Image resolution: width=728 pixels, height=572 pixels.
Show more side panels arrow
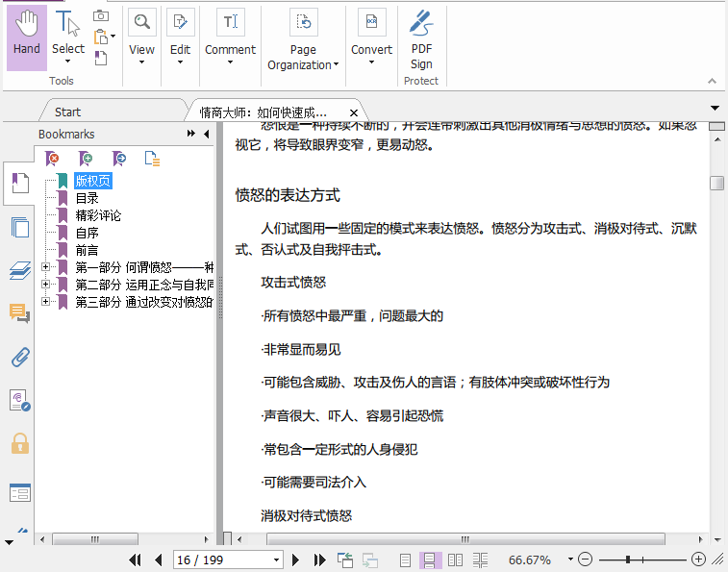tap(9, 542)
